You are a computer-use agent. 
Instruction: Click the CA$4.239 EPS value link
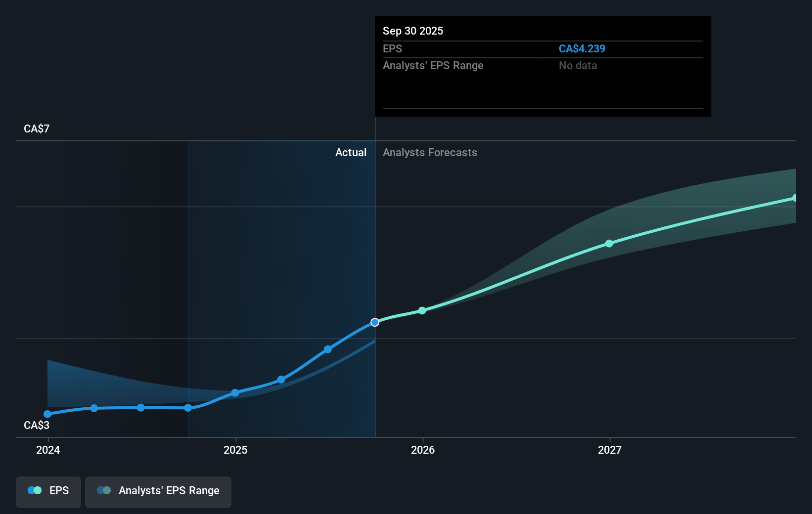(582, 49)
